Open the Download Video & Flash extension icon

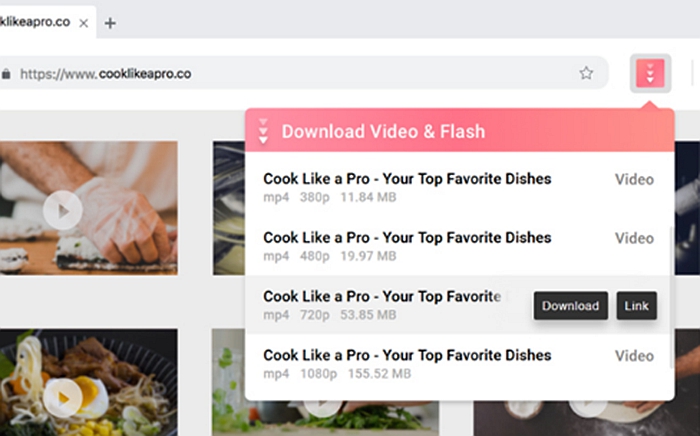(650, 73)
